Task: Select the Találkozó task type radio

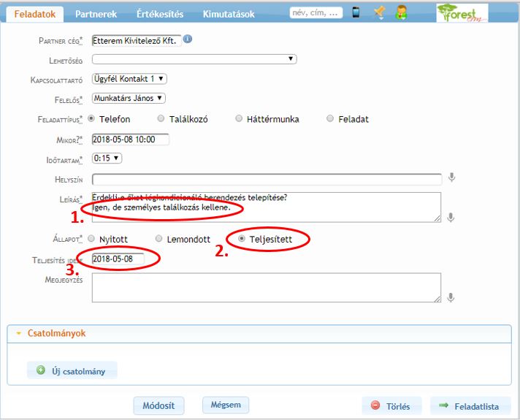Action: point(161,119)
